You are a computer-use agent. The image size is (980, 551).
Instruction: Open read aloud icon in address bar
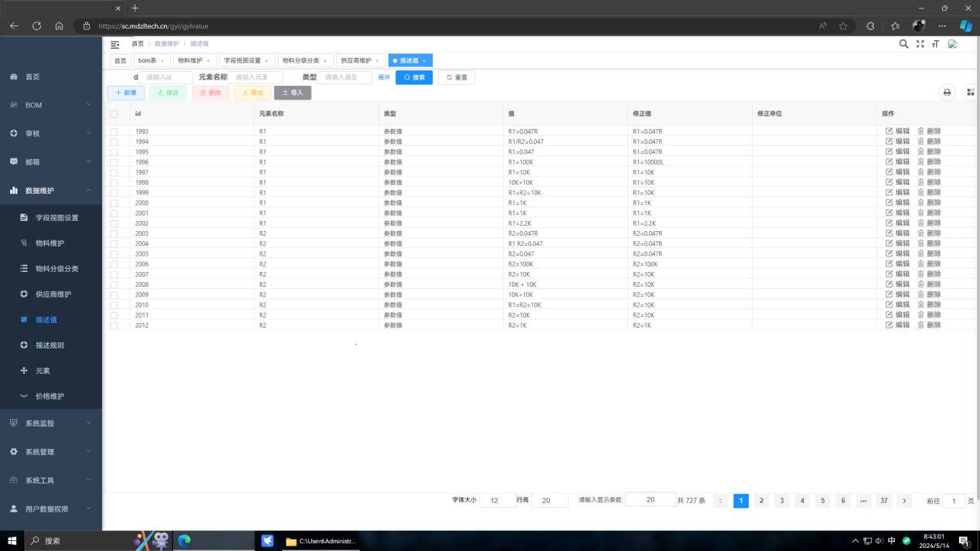coord(822,26)
